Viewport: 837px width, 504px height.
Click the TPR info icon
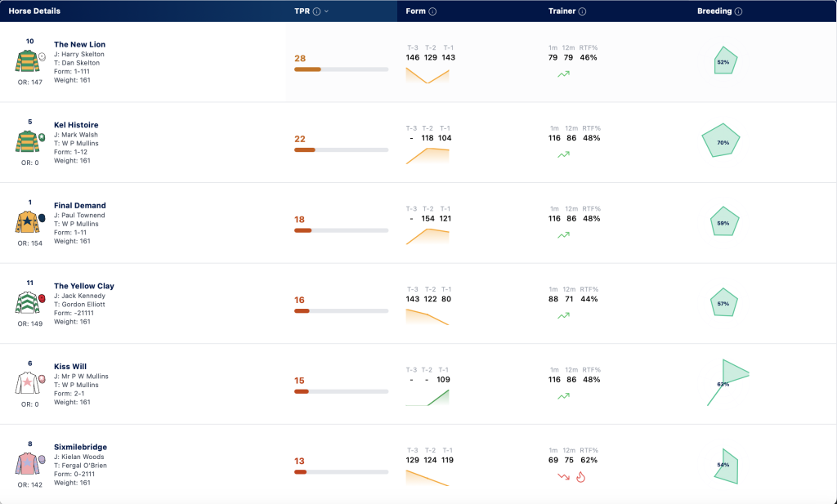point(316,11)
